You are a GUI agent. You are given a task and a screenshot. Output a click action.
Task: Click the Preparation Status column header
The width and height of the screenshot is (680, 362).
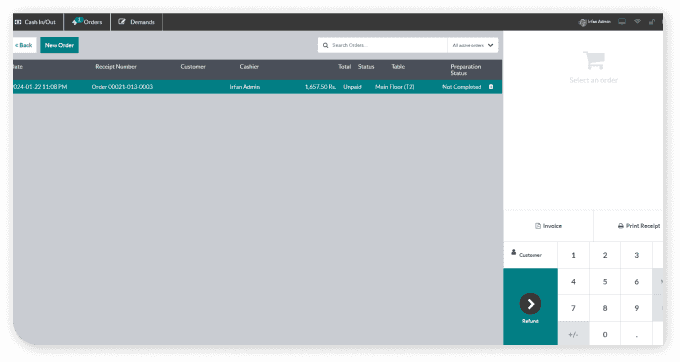(x=465, y=70)
